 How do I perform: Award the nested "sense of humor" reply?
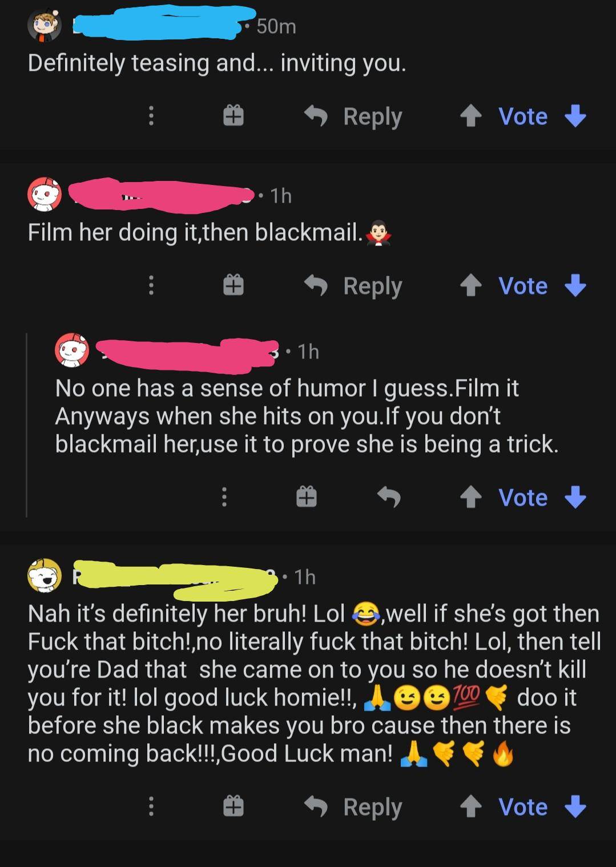pos(306,497)
